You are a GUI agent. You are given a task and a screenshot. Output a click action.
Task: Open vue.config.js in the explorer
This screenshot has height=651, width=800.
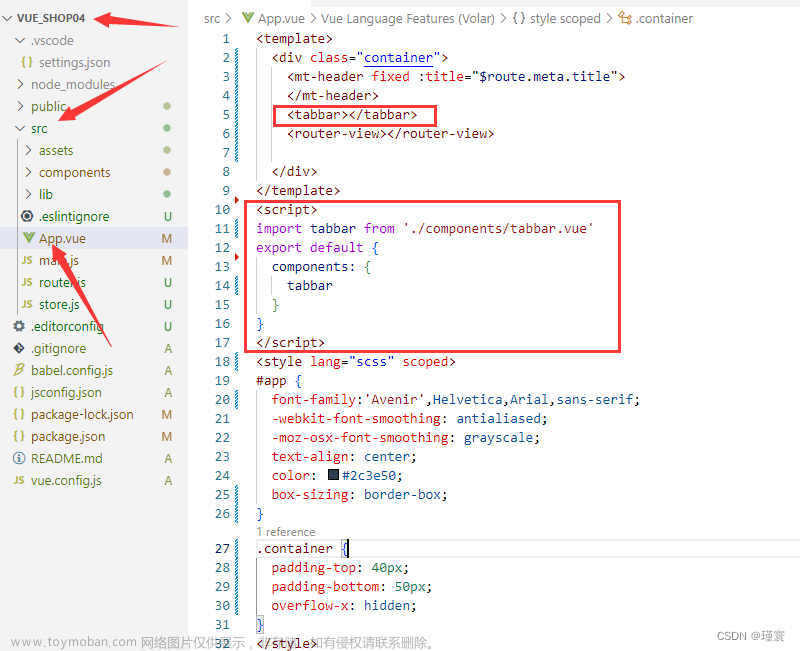(66, 481)
